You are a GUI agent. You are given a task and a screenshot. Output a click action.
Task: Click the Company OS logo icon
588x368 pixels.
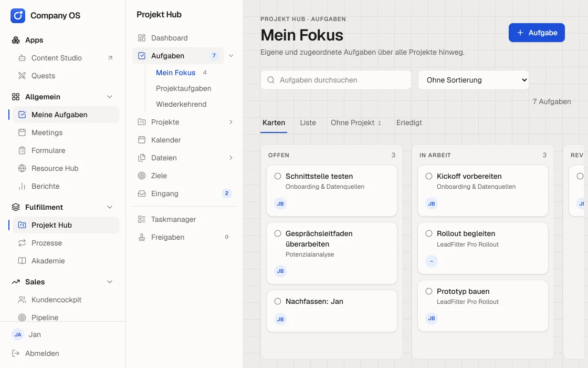18,16
